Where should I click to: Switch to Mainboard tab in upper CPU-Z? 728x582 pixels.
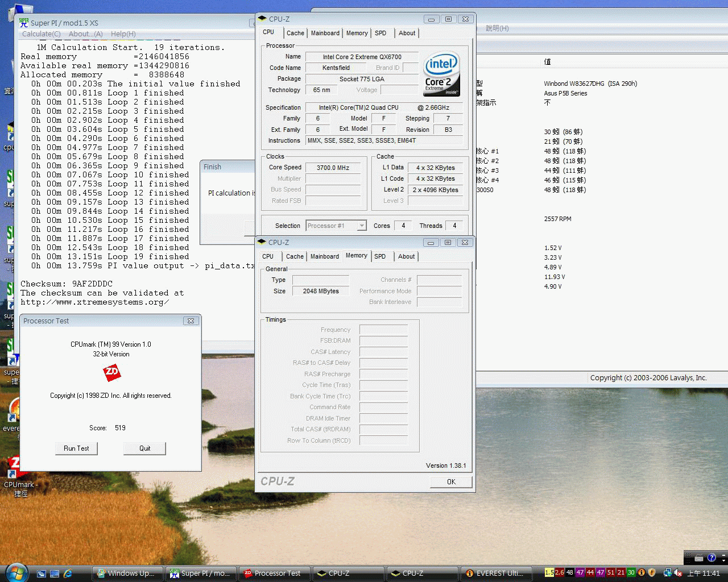tap(325, 33)
